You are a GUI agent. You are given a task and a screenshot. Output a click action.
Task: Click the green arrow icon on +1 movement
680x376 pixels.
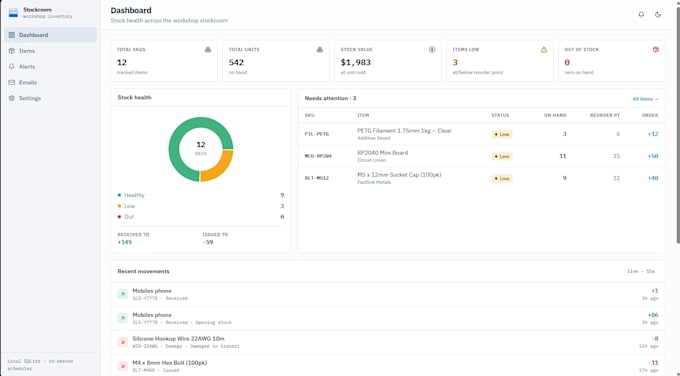(123, 294)
